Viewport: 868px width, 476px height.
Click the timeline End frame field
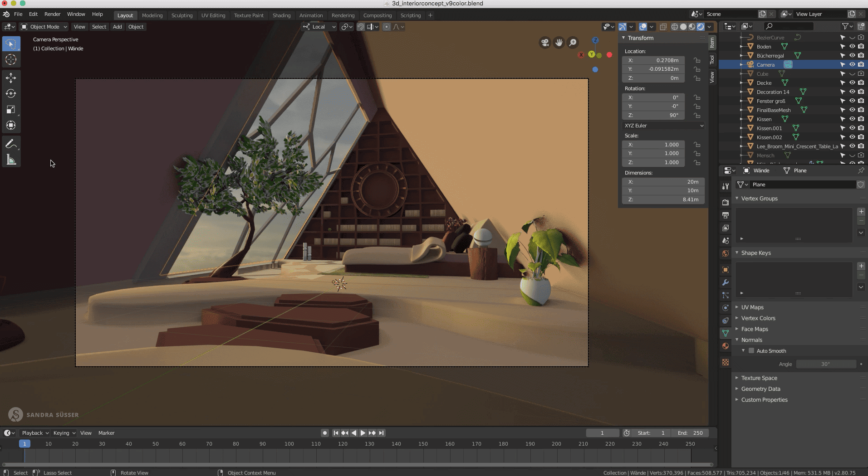[690, 433]
